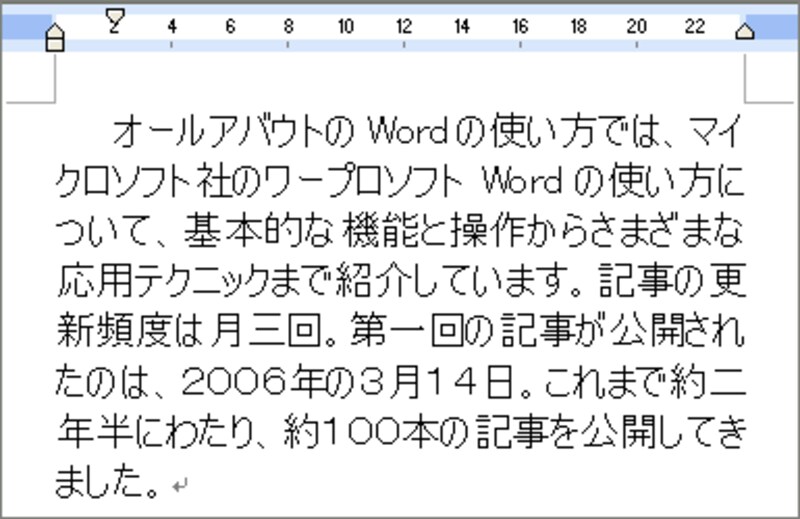Click the text "3月14日"
Image resolution: width=800 pixels, height=519 pixels.
point(435,382)
